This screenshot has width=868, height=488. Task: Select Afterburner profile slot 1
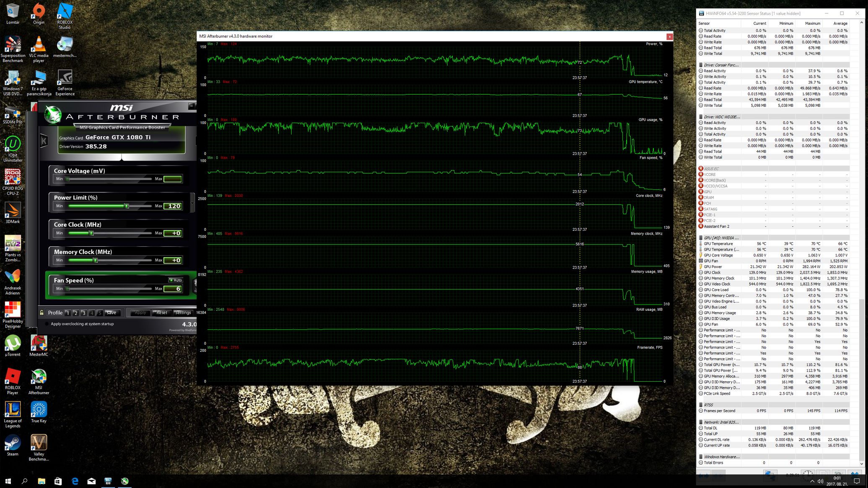click(67, 313)
